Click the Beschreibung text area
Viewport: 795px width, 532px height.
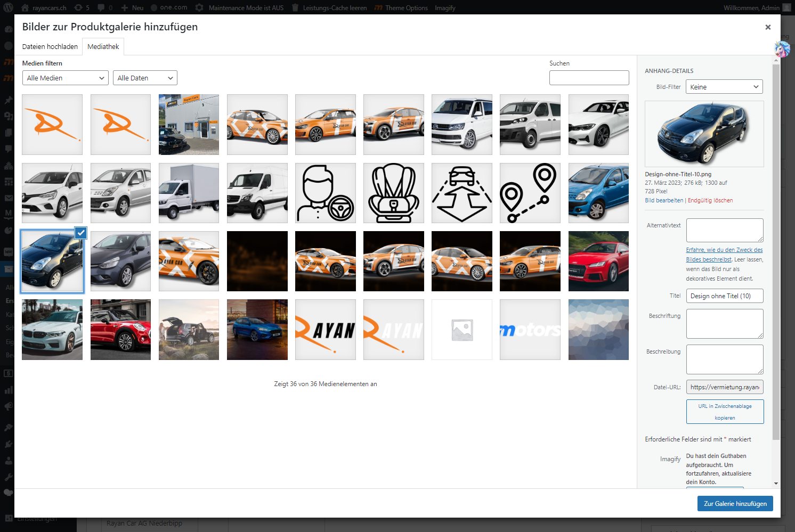(725, 359)
